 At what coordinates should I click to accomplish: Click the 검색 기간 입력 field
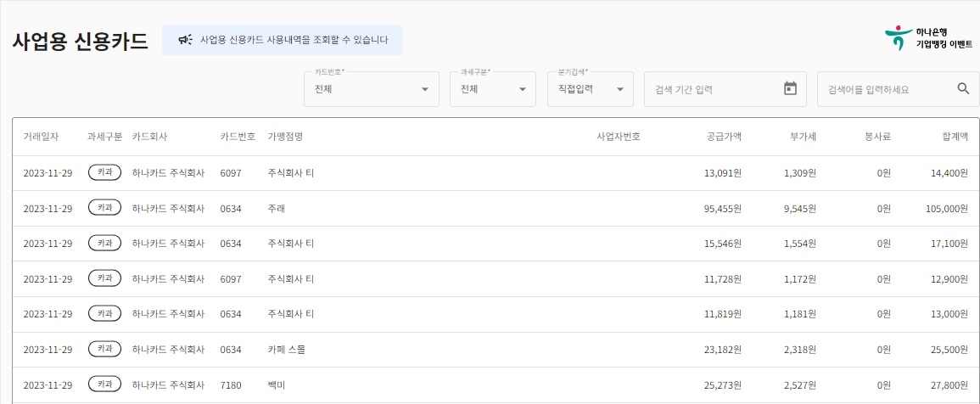(x=709, y=89)
